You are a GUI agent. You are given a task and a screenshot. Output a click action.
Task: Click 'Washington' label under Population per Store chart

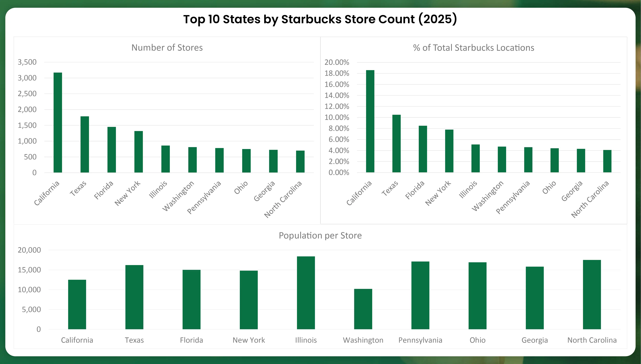[x=363, y=340]
